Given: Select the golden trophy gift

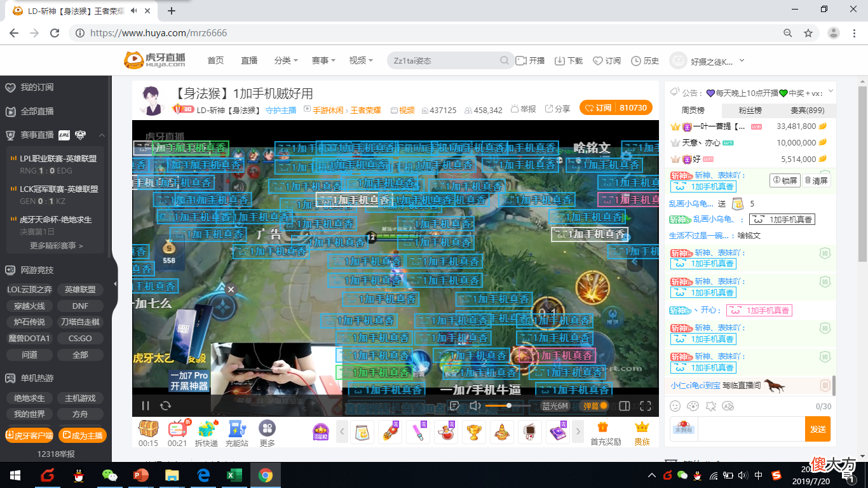Looking at the screenshot, I should pyautogui.click(x=474, y=432).
